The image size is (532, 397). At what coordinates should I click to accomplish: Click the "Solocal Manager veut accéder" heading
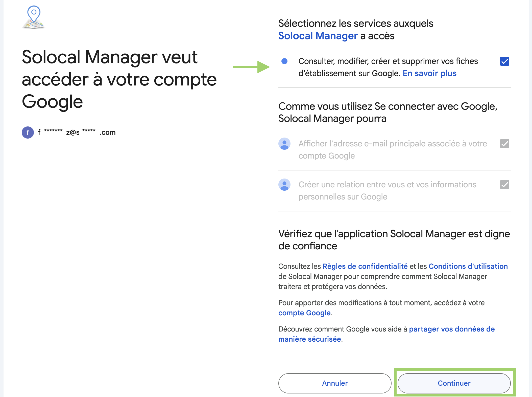pyautogui.click(x=119, y=79)
